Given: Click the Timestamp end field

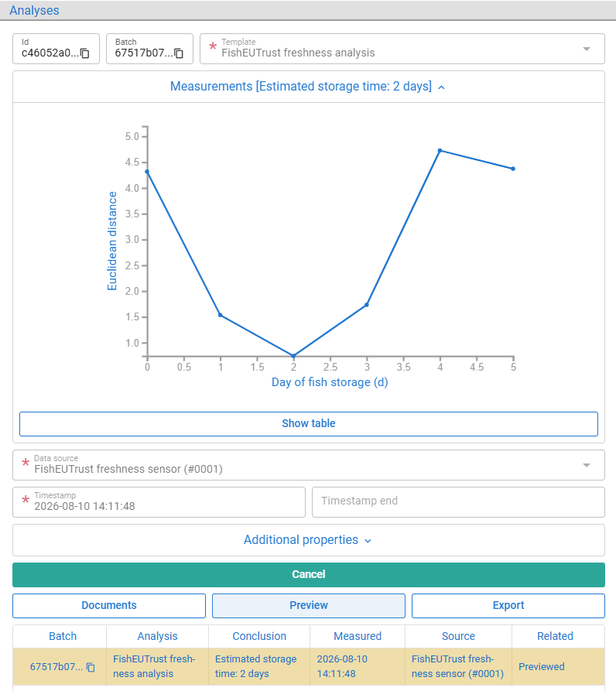Looking at the screenshot, I should (x=458, y=502).
